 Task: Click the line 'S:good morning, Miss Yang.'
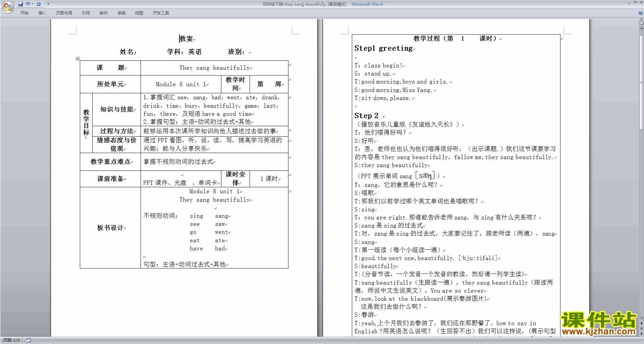(x=393, y=90)
